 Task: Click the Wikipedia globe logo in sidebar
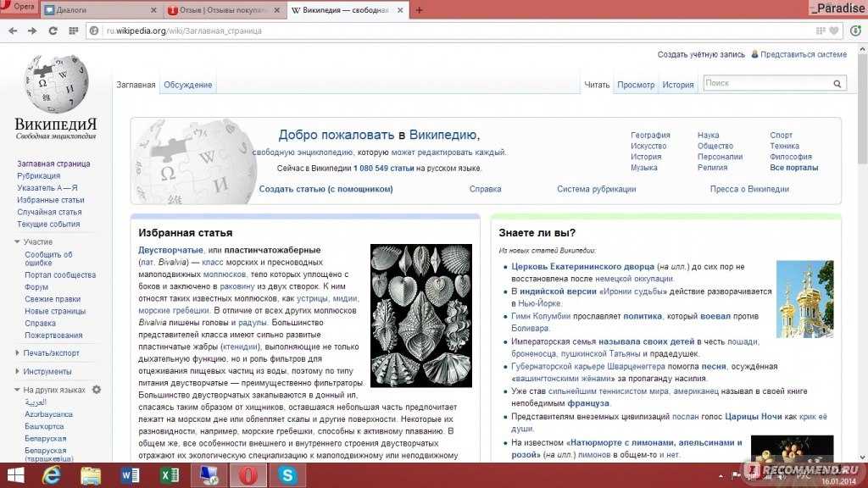pyautogui.click(x=56, y=84)
